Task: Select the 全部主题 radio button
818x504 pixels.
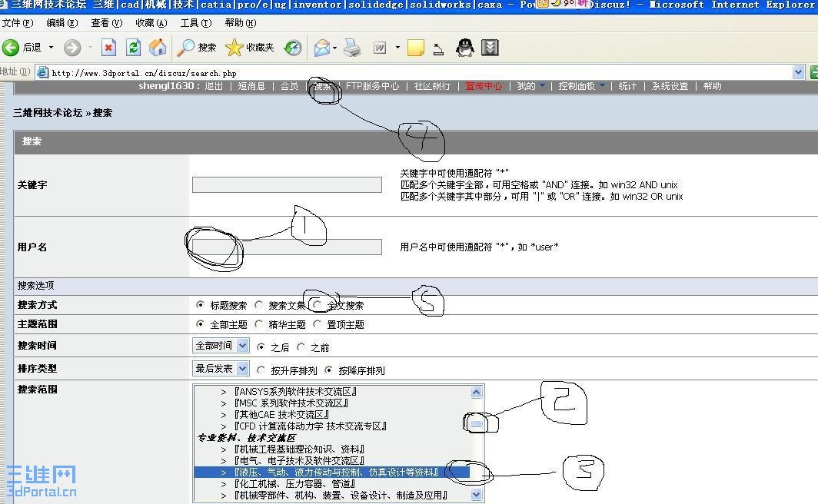Action: [200, 323]
